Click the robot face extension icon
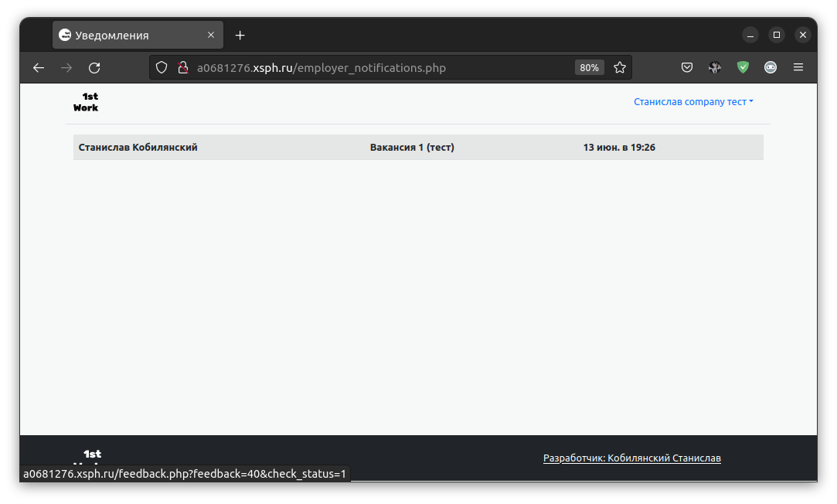 tap(771, 67)
